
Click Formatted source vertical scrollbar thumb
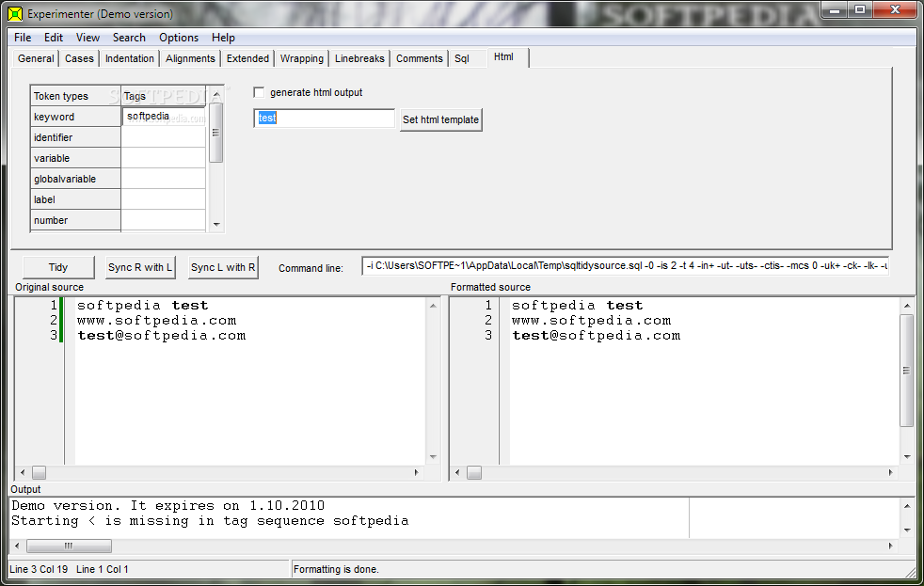click(907, 371)
